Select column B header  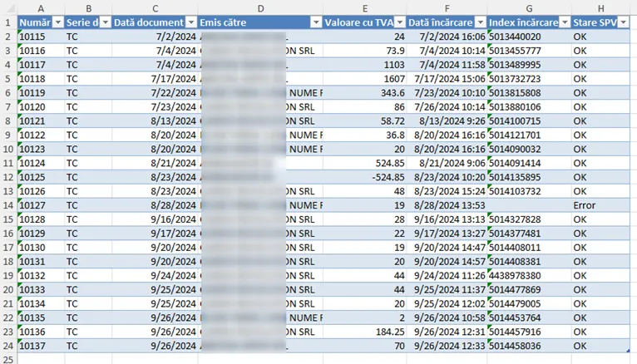[88, 8]
